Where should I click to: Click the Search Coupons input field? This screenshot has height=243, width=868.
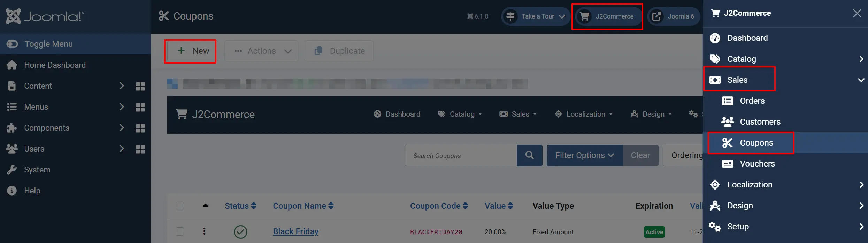point(461,155)
